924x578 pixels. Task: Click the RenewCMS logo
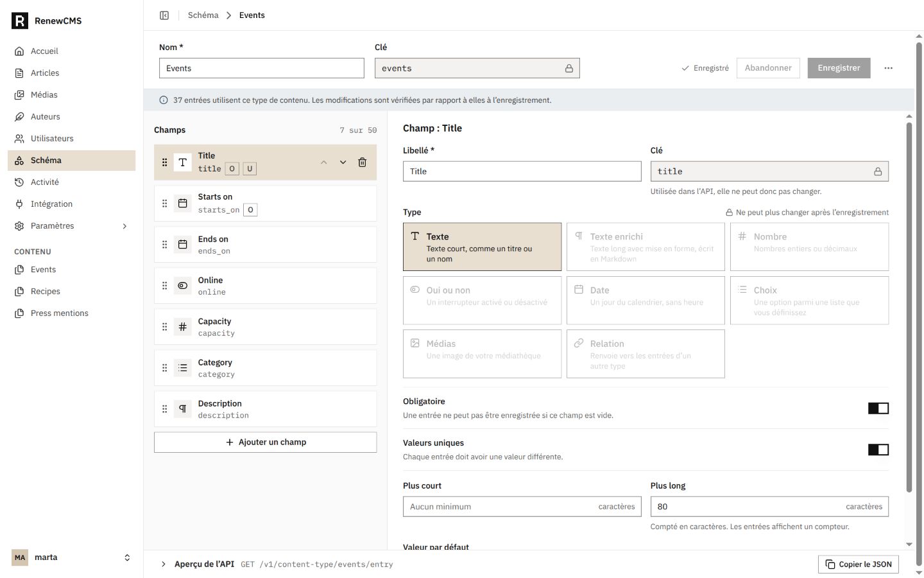coord(20,21)
